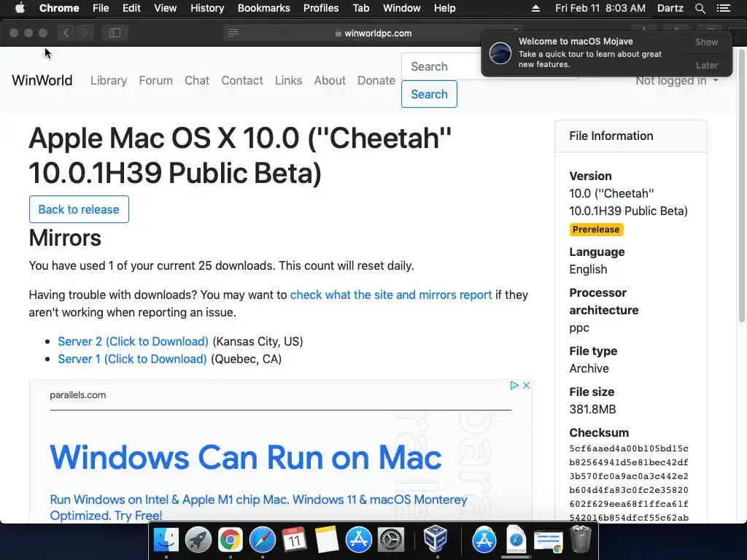Open the Notification Center list icon
Image resolution: width=747 pixels, height=560 pixels.
724,8
